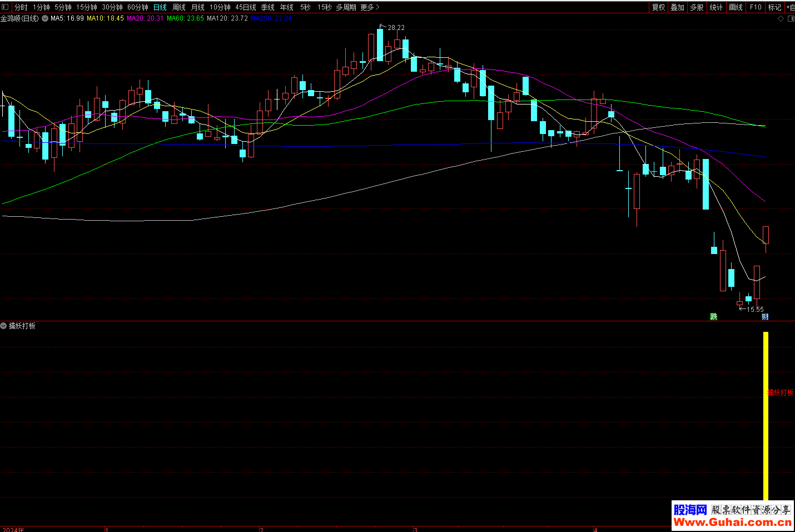Select the 1分钟 period tab
This screenshot has height=532, width=795.
click(x=41, y=7)
